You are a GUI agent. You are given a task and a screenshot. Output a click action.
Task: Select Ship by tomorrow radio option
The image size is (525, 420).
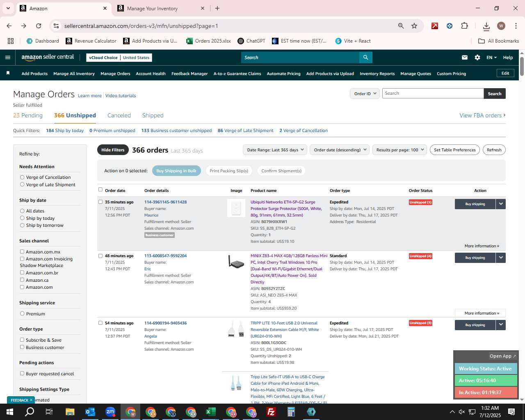22,225
